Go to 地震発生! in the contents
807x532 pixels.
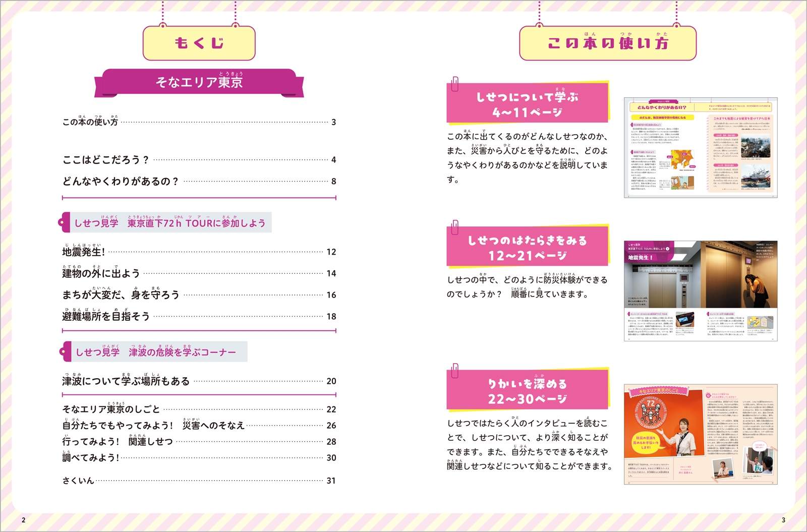click(x=84, y=252)
